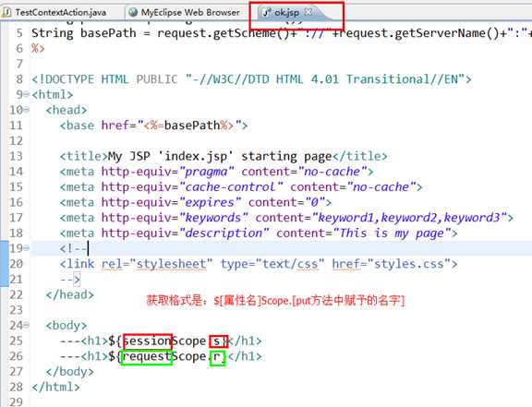Screen dimensions: 532x407
Task: Click 'sessionScope' in line 25
Action: 164,341
